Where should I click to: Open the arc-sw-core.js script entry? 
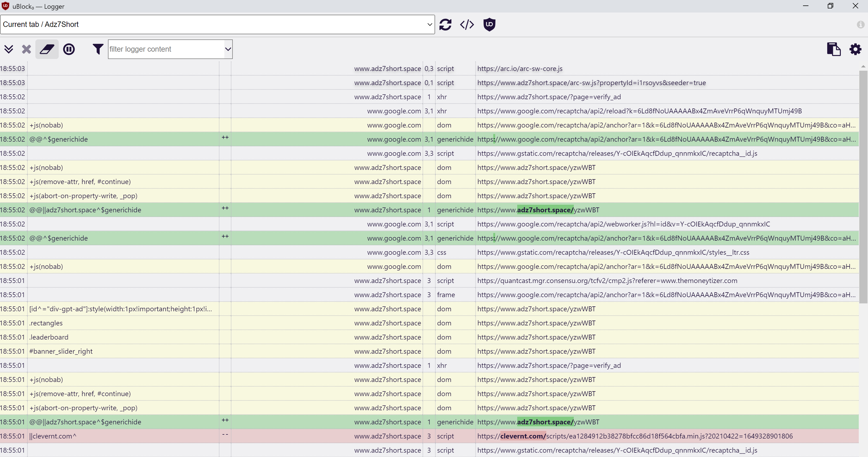click(x=520, y=69)
